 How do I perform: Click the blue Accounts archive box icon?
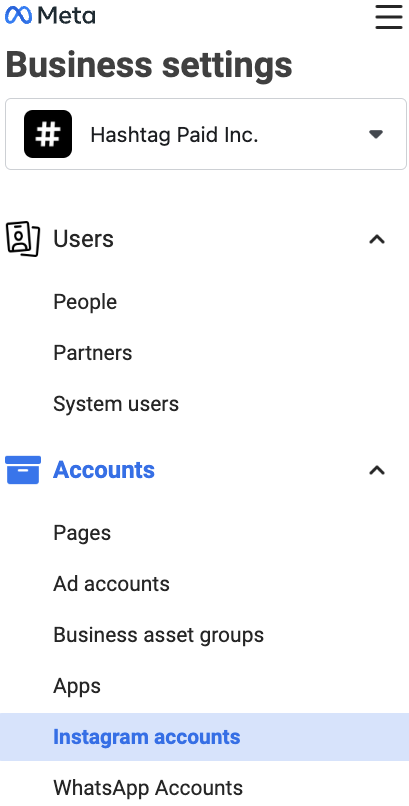coord(23,470)
